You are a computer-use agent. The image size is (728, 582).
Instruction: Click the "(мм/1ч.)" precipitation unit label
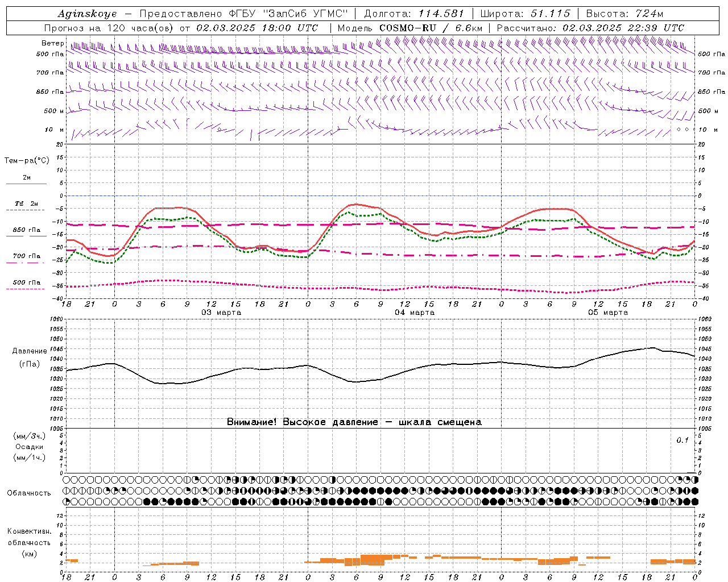(x=30, y=458)
